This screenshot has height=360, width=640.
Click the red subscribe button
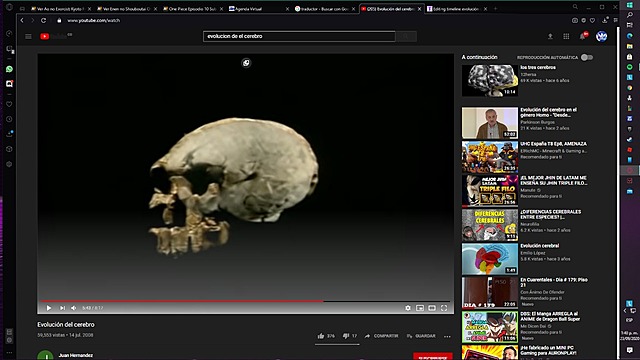click(x=433, y=356)
